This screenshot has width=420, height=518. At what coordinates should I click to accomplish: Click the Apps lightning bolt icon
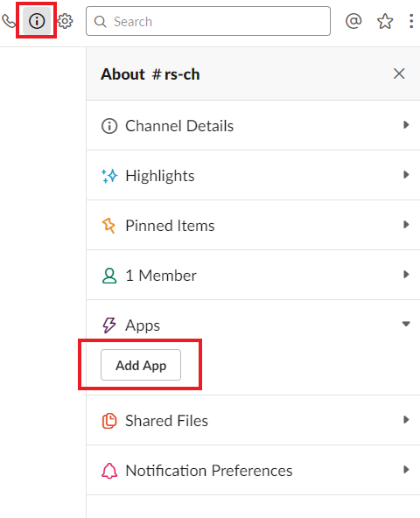pos(109,325)
